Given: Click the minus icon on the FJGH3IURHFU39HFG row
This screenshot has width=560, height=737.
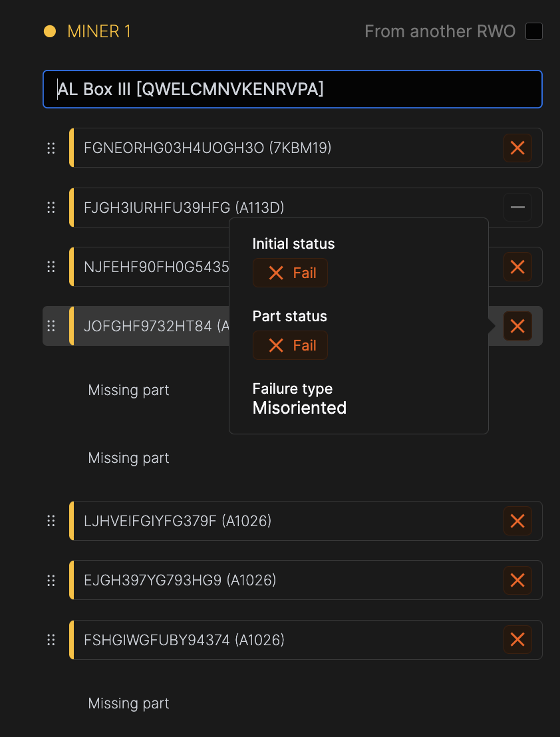Looking at the screenshot, I should point(517,207).
